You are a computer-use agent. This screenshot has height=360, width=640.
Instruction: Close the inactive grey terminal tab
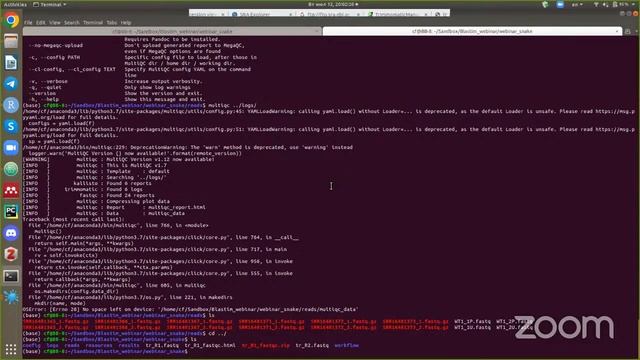(x=317, y=31)
